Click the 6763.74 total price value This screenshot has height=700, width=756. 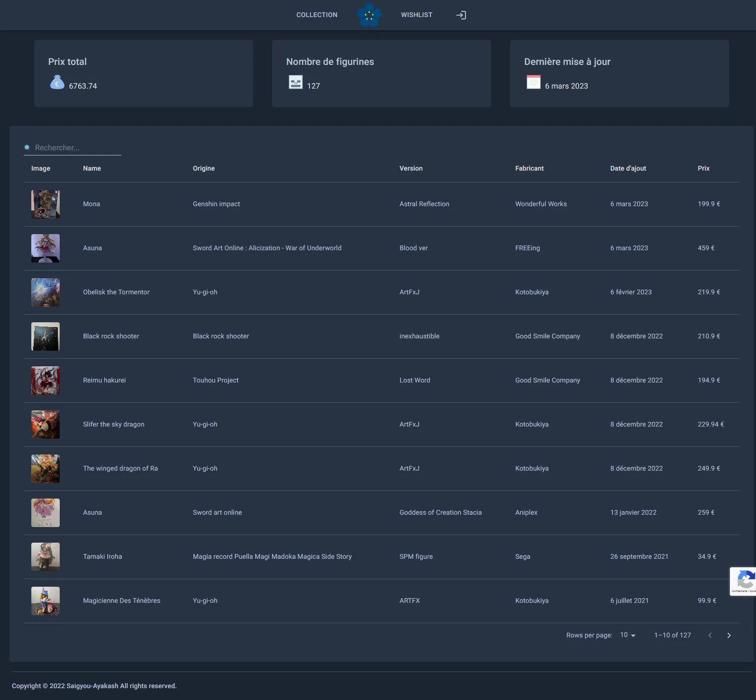[x=83, y=86]
